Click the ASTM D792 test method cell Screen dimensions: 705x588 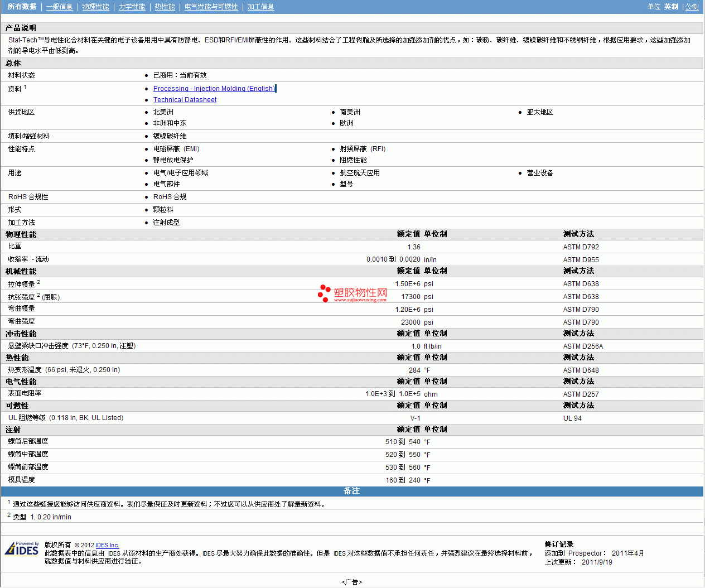[581, 247]
